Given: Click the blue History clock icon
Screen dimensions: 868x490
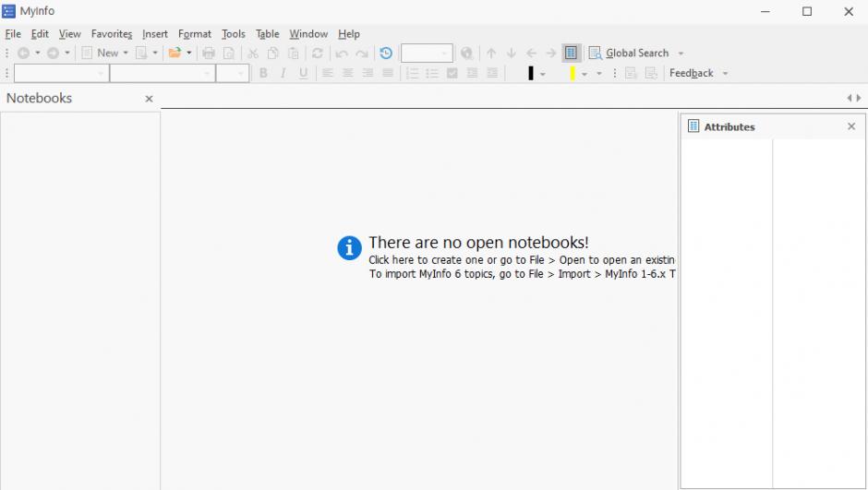Looking at the screenshot, I should (x=386, y=54).
